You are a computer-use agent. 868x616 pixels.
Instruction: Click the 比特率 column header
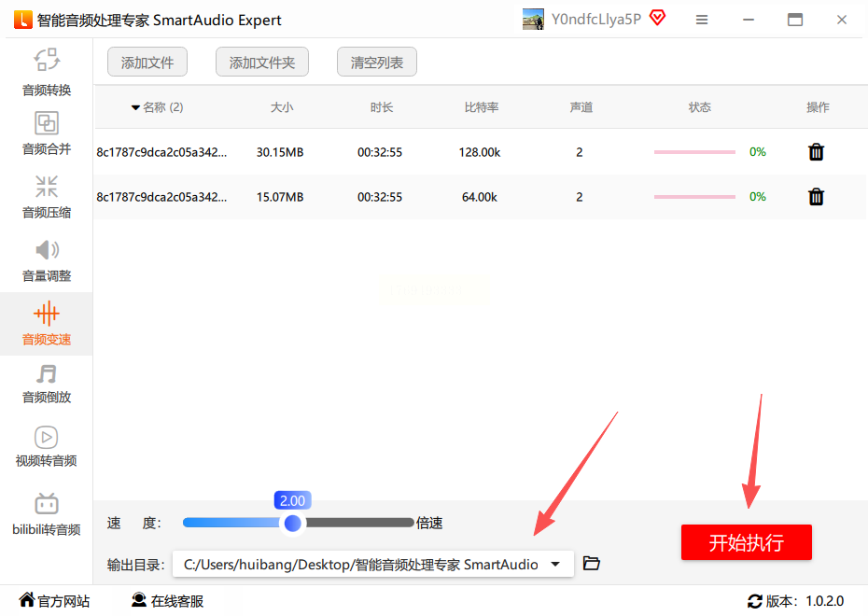481,106
